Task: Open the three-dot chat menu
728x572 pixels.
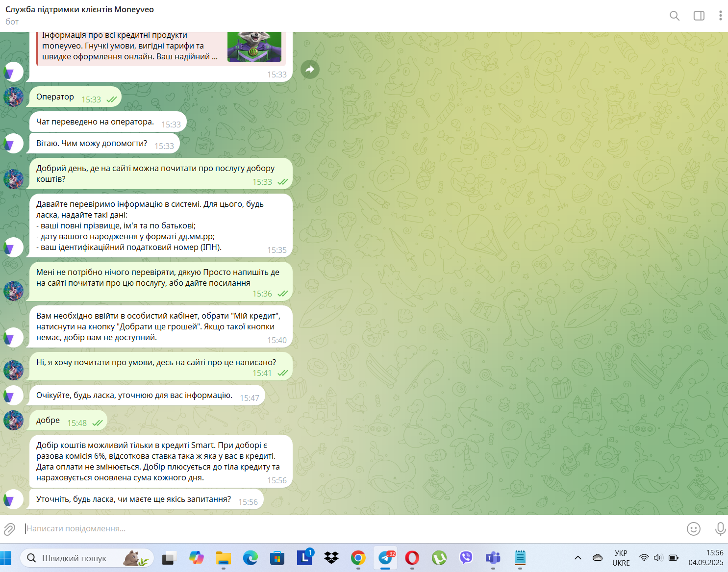Action: pos(720,16)
